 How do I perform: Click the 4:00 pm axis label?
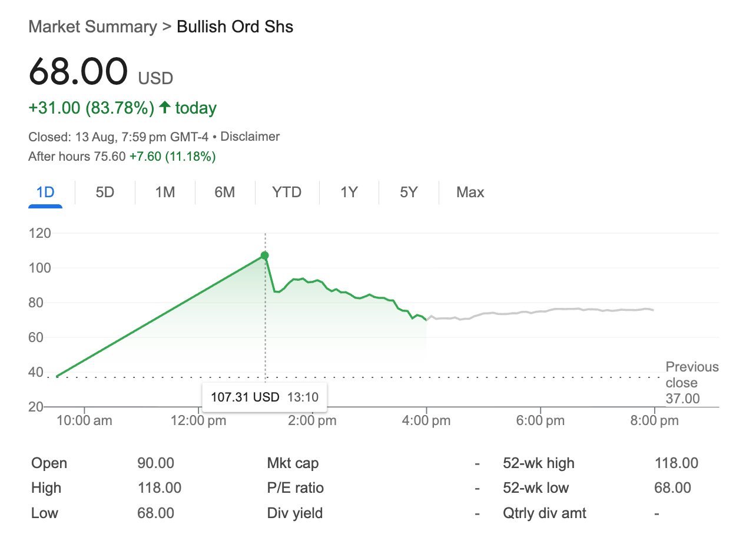point(426,421)
